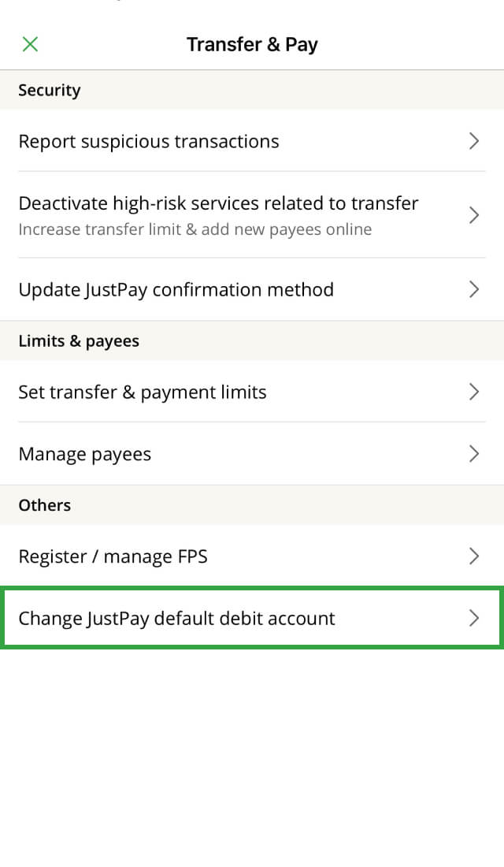Close the Transfer & Pay screen
Image resolution: width=504 pixels, height=867 pixels.
pos(30,44)
